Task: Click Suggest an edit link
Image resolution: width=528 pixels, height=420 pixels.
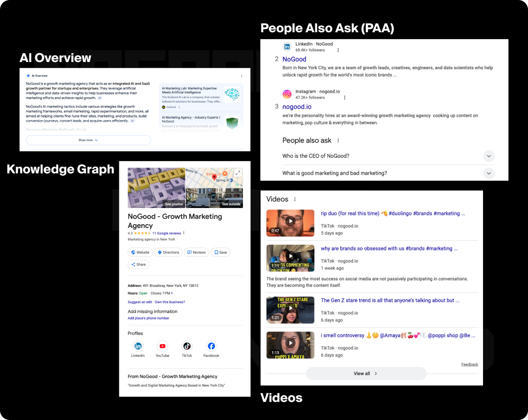Action: (x=140, y=302)
